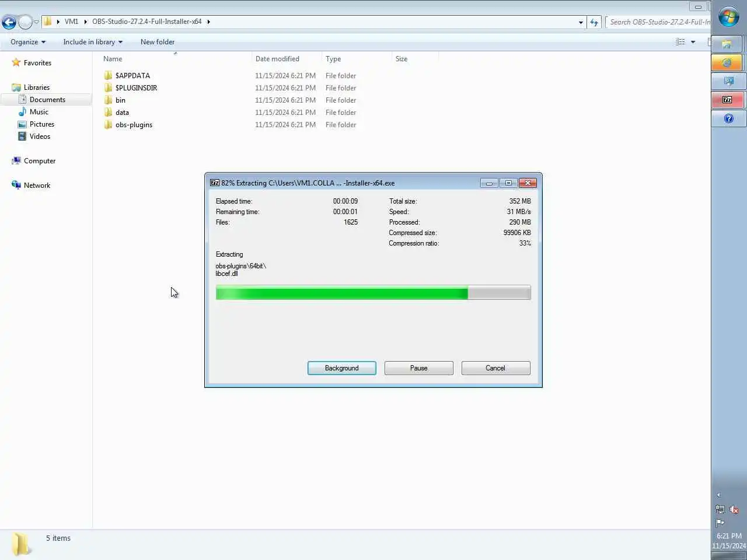Click the 7z icon in the dialog title

point(215,183)
